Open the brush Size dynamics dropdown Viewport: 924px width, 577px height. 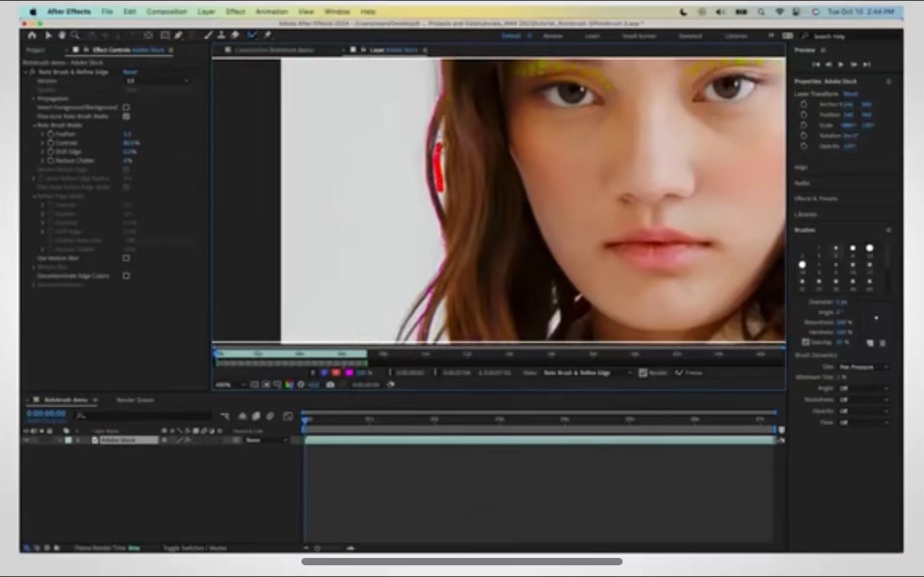(863, 367)
